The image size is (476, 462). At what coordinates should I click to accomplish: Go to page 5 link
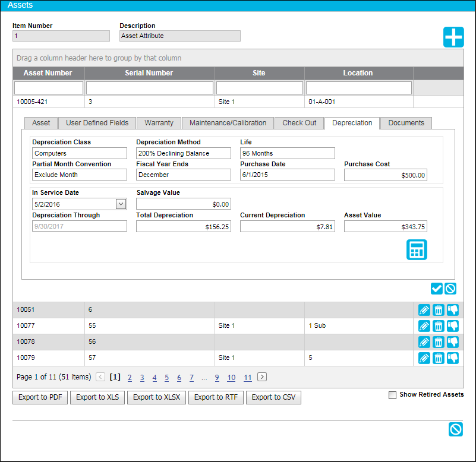(166, 377)
